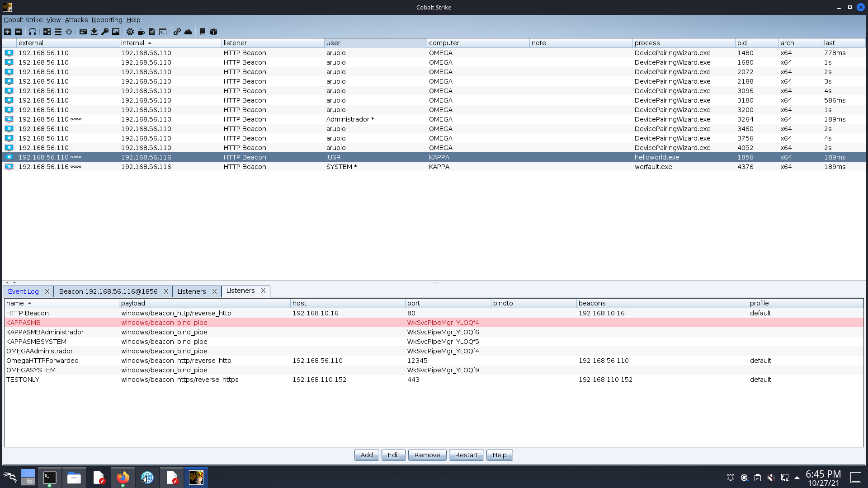Select the OmegaHTTPForwarded listener

[434, 361]
